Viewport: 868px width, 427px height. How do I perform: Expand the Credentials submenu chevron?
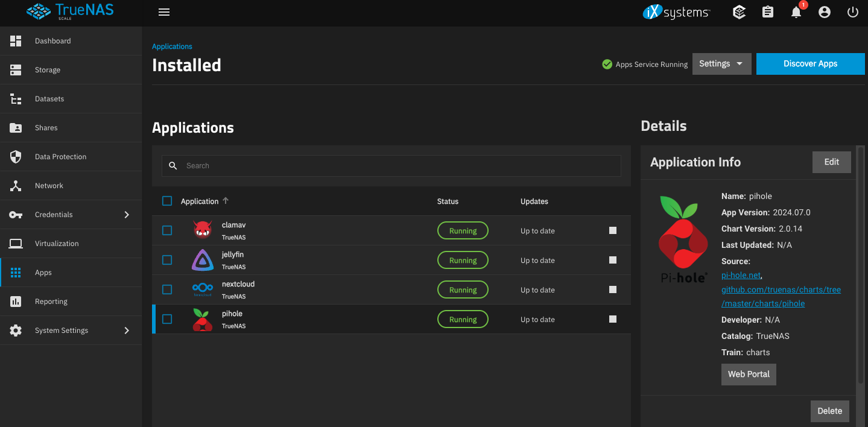127,215
